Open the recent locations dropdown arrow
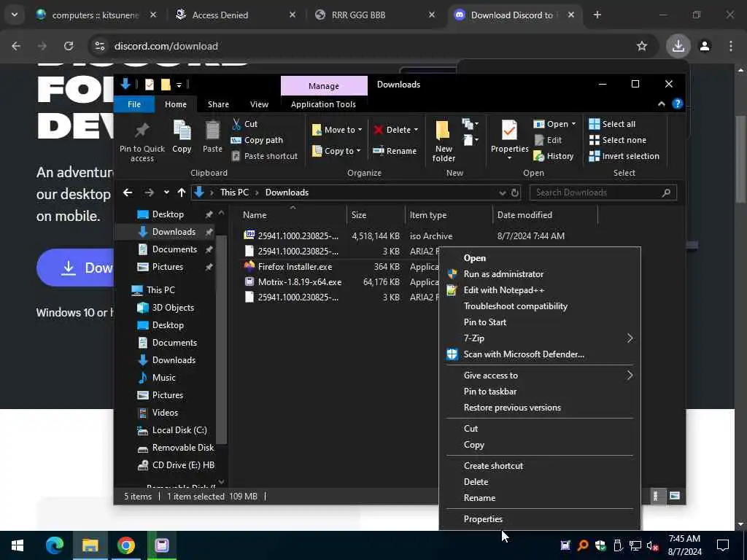This screenshot has width=747, height=560. [x=166, y=192]
